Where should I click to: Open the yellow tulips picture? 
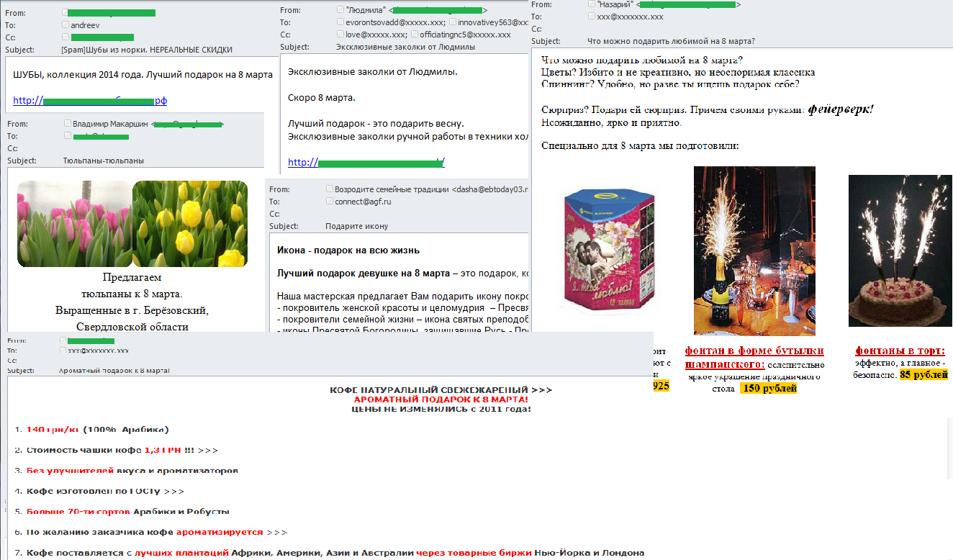click(190, 223)
